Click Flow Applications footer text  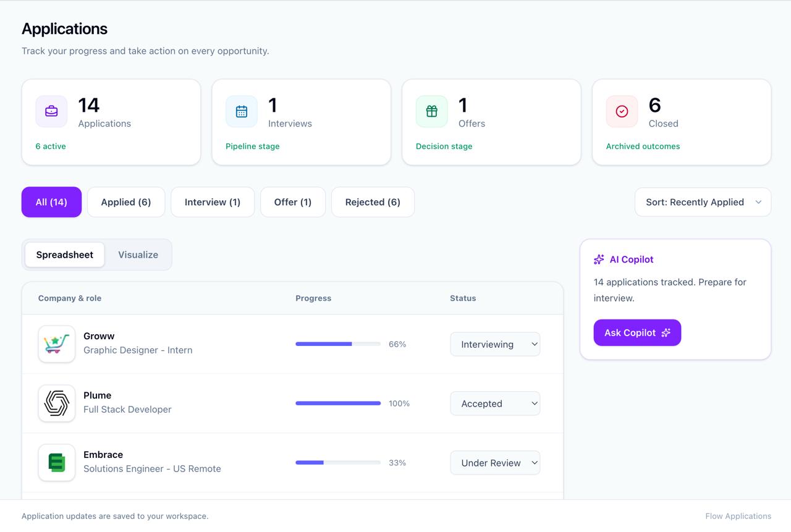point(738,516)
